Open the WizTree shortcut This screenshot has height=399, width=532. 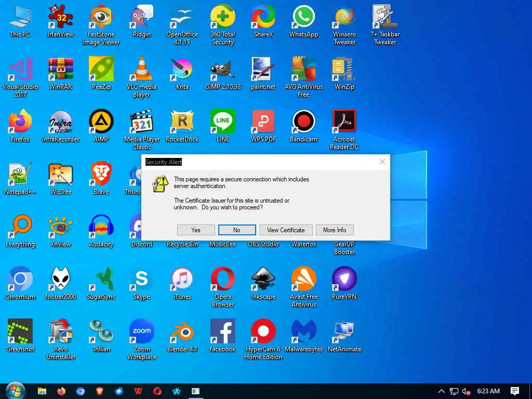pos(61,179)
